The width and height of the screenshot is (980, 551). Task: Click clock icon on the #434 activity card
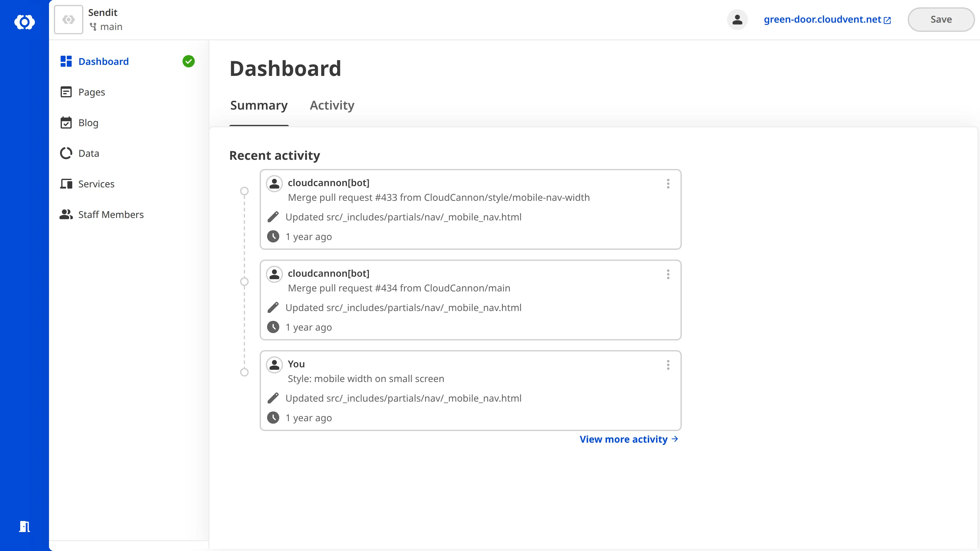tap(273, 327)
